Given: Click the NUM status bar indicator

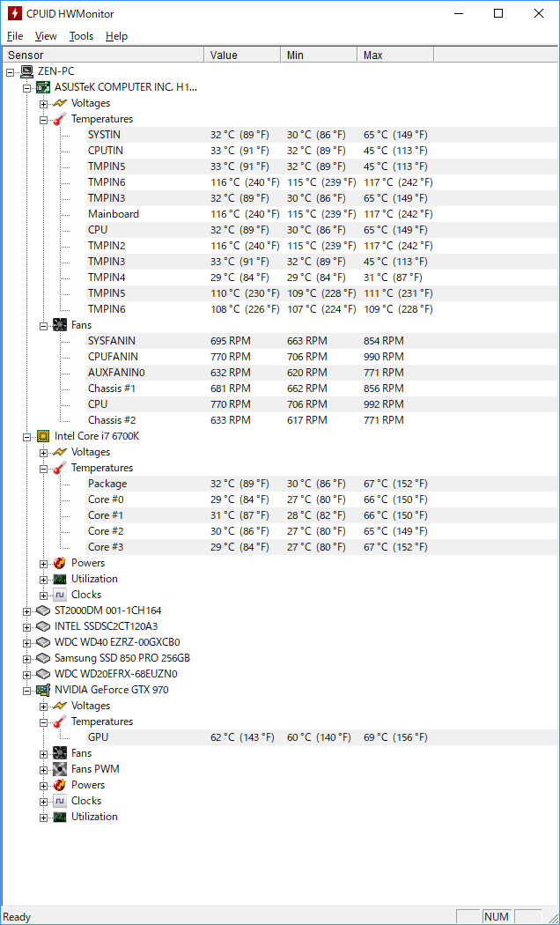Looking at the screenshot, I should 497,917.
